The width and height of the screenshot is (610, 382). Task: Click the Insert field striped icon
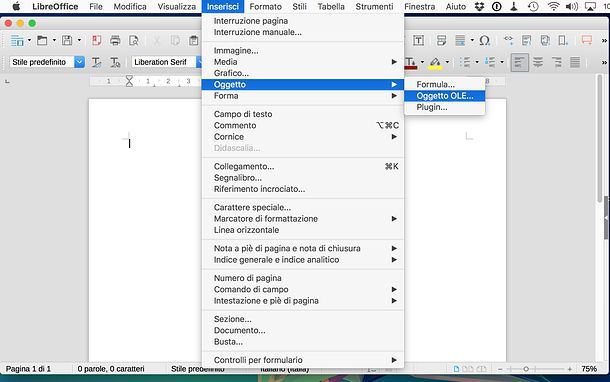click(x=460, y=40)
